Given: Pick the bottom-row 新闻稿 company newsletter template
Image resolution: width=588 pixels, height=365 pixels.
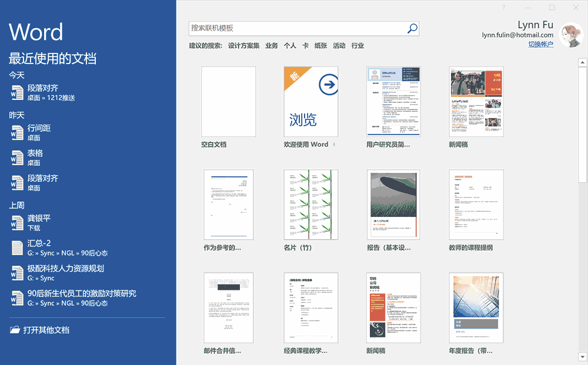Looking at the screenshot, I should (x=393, y=307).
